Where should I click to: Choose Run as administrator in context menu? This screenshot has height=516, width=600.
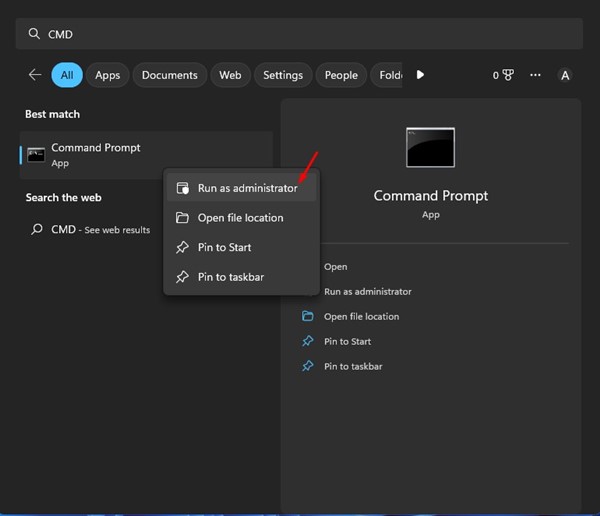pyautogui.click(x=241, y=188)
